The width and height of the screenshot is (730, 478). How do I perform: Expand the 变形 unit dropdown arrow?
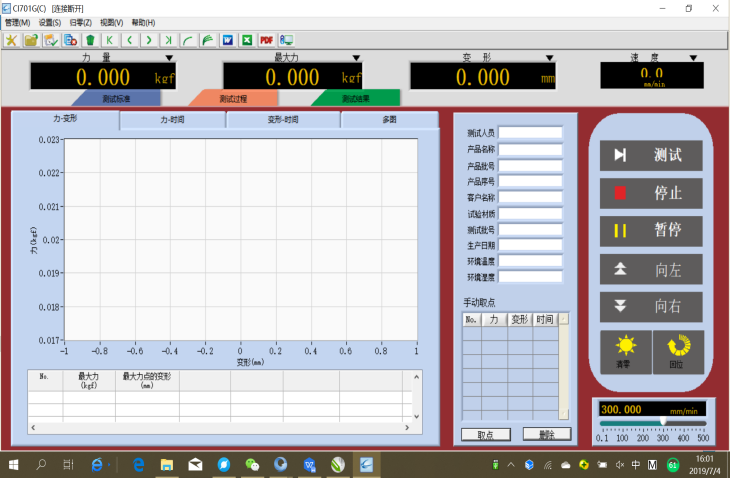(549, 58)
